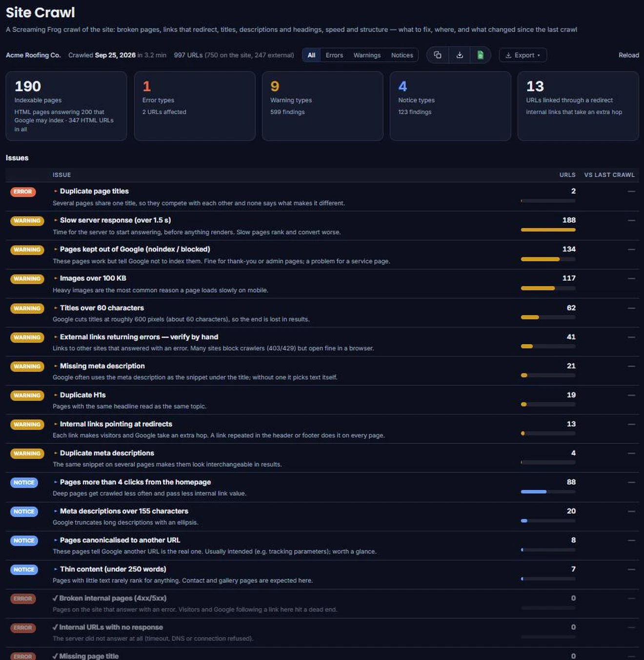Select the All filter tab
The width and height of the screenshot is (644, 660).
[311, 55]
